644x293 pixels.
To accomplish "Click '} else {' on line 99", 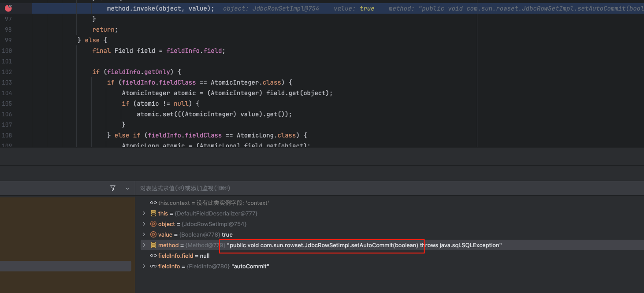I will pos(92,40).
